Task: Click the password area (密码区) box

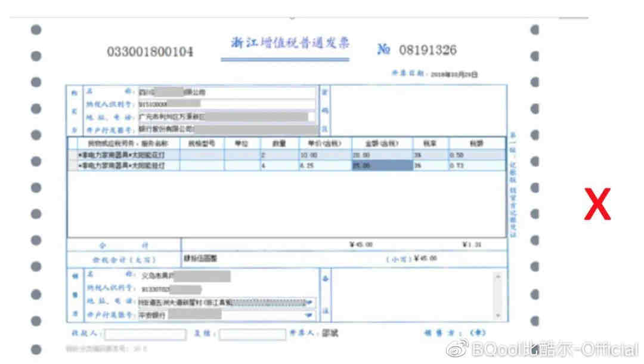Action: click(x=419, y=110)
